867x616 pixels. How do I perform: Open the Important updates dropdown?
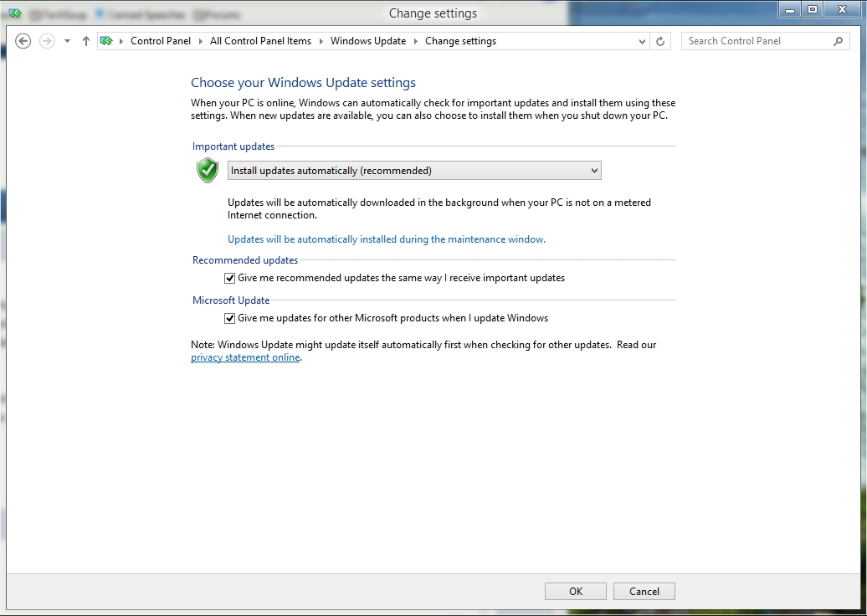414,170
